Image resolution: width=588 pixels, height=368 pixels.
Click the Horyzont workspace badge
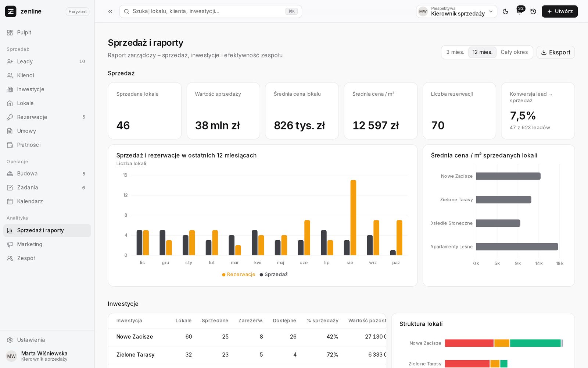coord(78,12)
